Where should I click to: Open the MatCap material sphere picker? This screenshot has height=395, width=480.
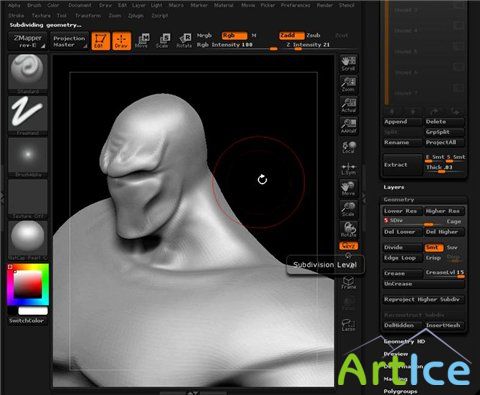(28, 240)
